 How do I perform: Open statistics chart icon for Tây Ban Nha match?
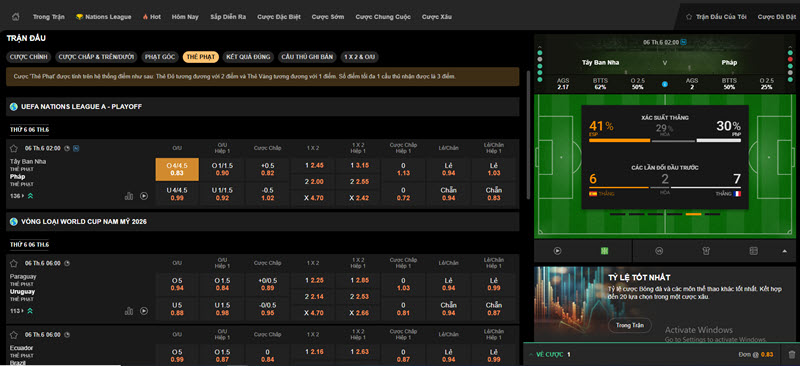129,196
